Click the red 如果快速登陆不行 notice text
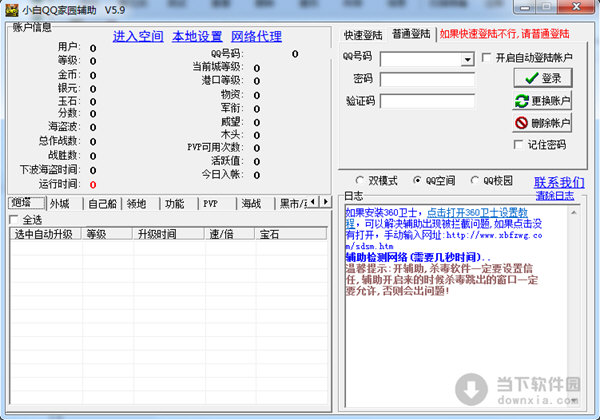Viewport: 600px width, 420px height. [x=504, y=34]
